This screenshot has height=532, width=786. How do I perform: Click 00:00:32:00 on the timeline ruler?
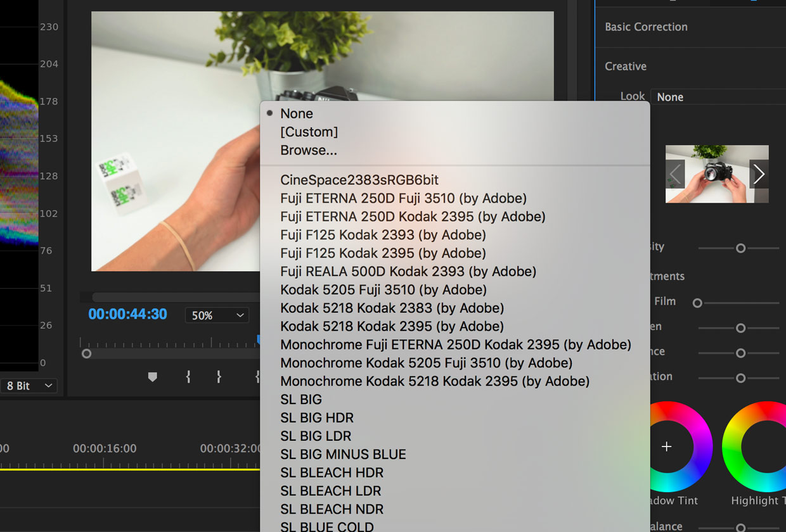pyautogui.click(x=231, y=448)
